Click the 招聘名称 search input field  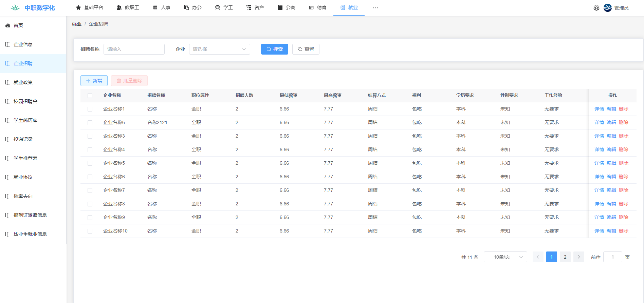[x=134, y=49]
